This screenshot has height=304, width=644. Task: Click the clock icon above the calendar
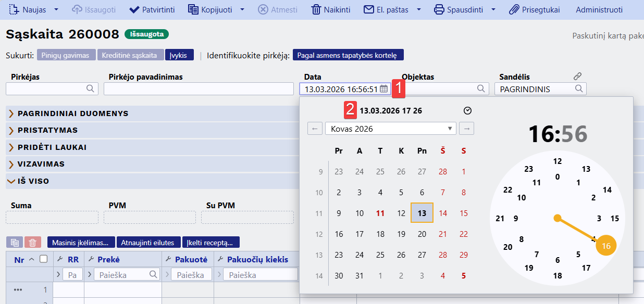point(467,111)
